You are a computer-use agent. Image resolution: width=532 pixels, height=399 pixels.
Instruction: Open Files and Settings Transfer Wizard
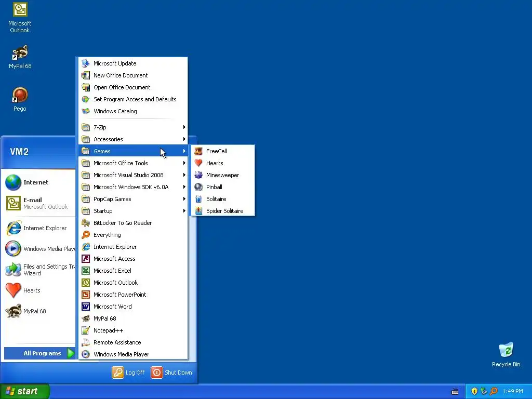point(39,270)
